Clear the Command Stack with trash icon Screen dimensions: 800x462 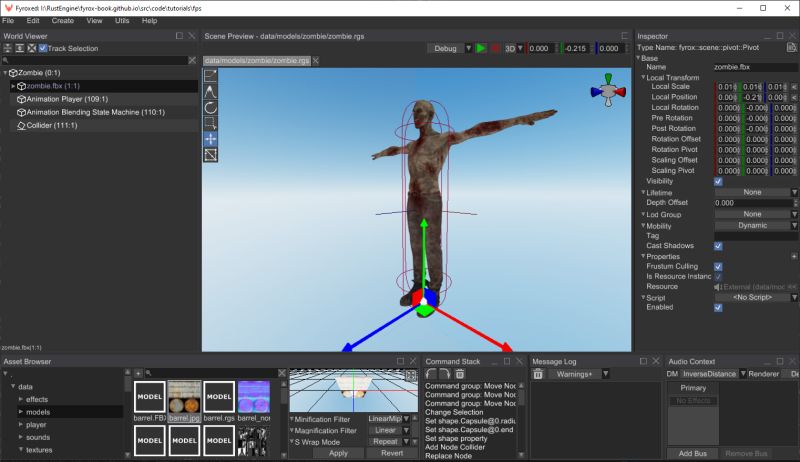[459, 374]
